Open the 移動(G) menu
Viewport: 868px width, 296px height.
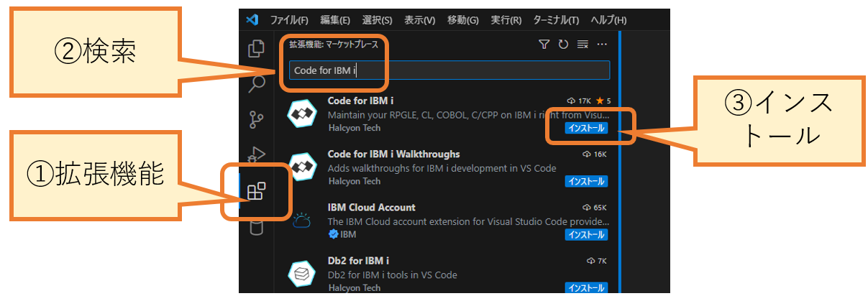coord(462,20)
